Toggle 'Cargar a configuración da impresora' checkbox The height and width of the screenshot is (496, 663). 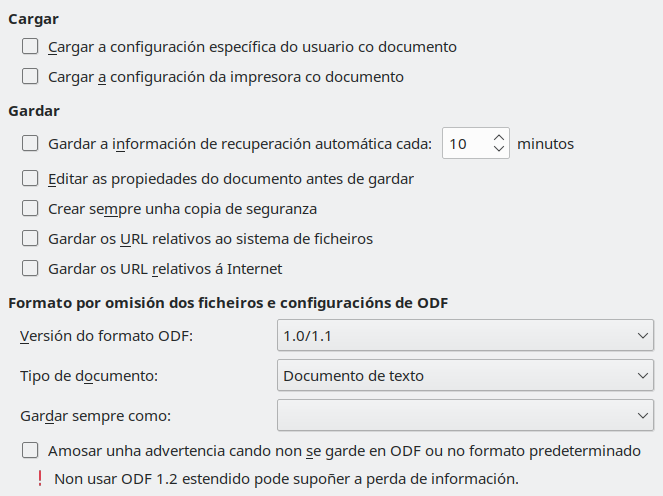tap(30, 76)
